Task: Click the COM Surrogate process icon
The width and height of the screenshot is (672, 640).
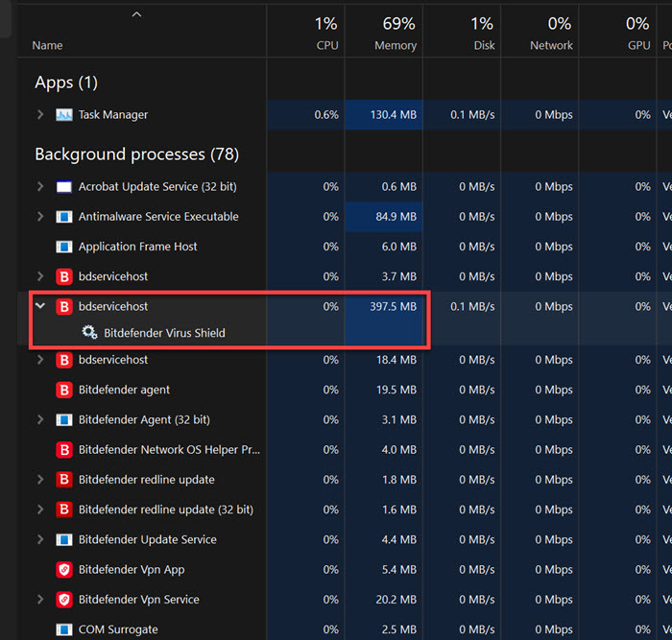Action: (x=64, y=629)
